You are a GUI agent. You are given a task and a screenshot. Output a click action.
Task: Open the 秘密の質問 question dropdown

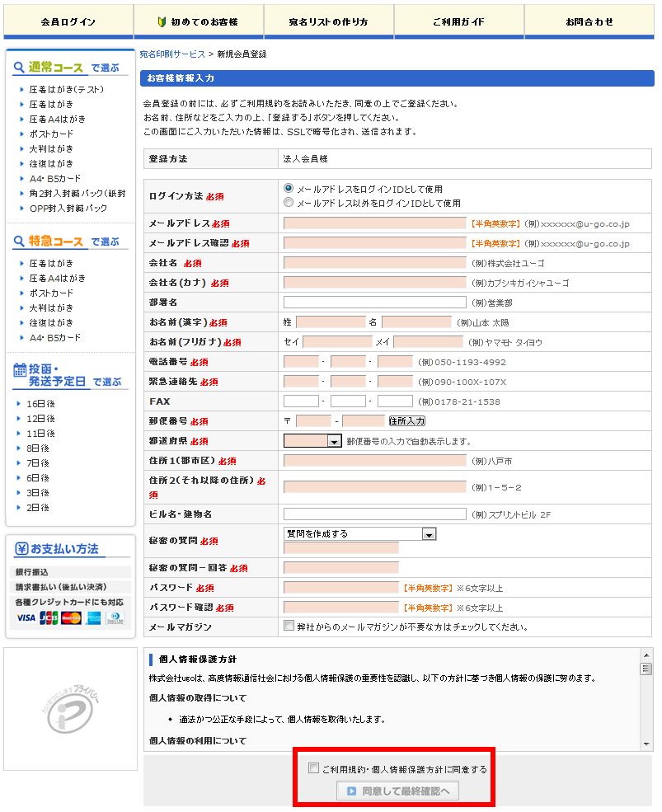coord(359,533)
